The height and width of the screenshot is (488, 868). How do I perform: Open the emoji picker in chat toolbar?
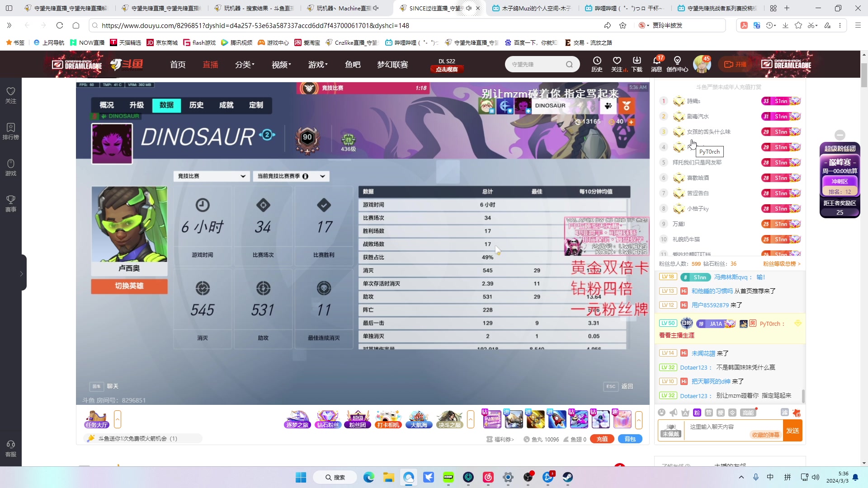coord(661,412)
